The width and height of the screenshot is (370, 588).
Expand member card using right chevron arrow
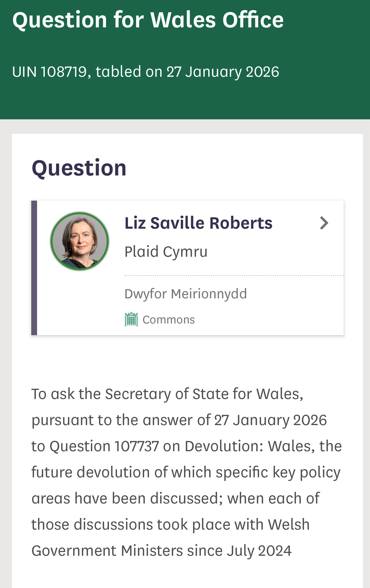coord(324,223)
